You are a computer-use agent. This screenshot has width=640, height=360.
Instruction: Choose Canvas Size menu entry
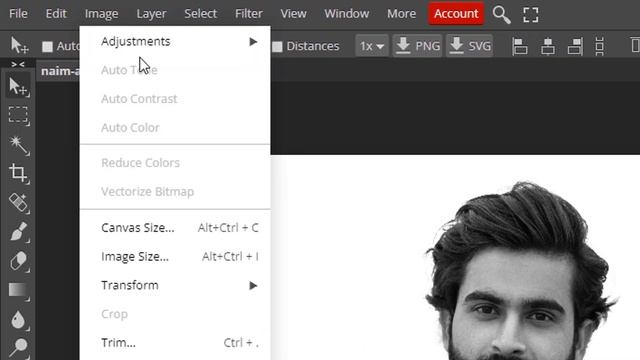click(175, 228)
